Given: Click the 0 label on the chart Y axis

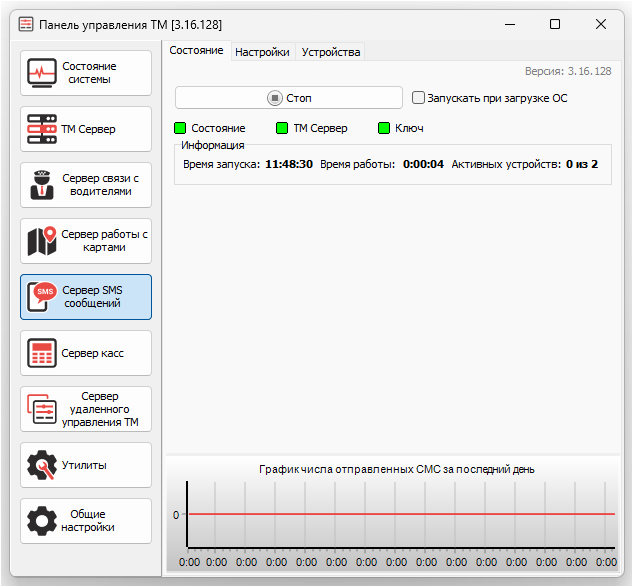Looking at the screenshot, I should click(x=176, y=515).
